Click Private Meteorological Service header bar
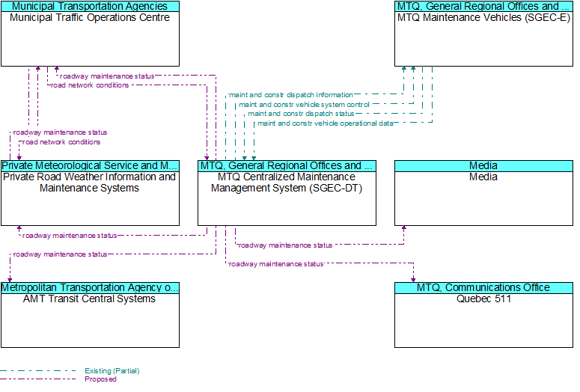This screenshot has height=392, width=580. 90,165
